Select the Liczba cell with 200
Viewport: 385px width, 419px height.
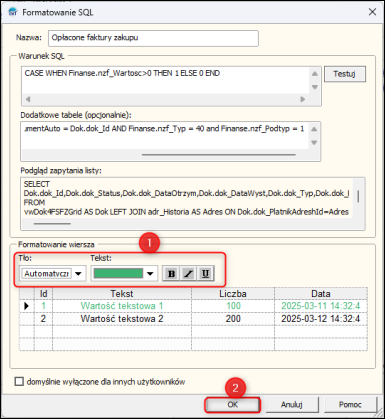pos(233,319)
